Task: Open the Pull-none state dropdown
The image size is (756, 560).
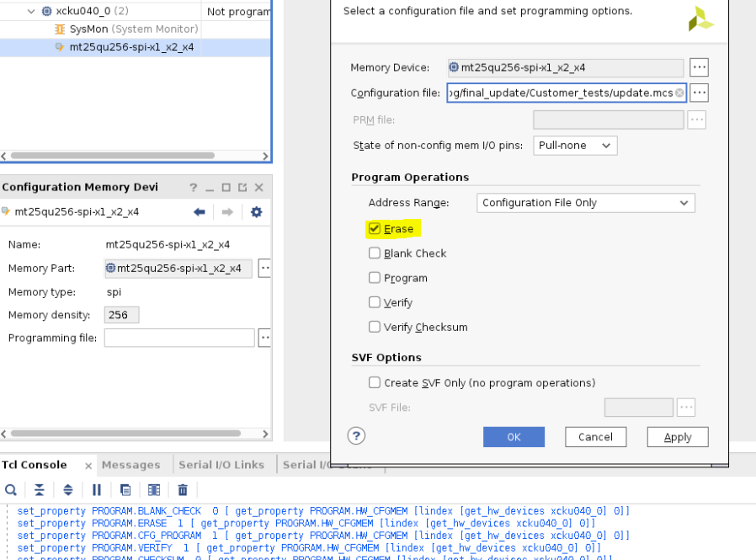Action: click(x=575, y=146)
